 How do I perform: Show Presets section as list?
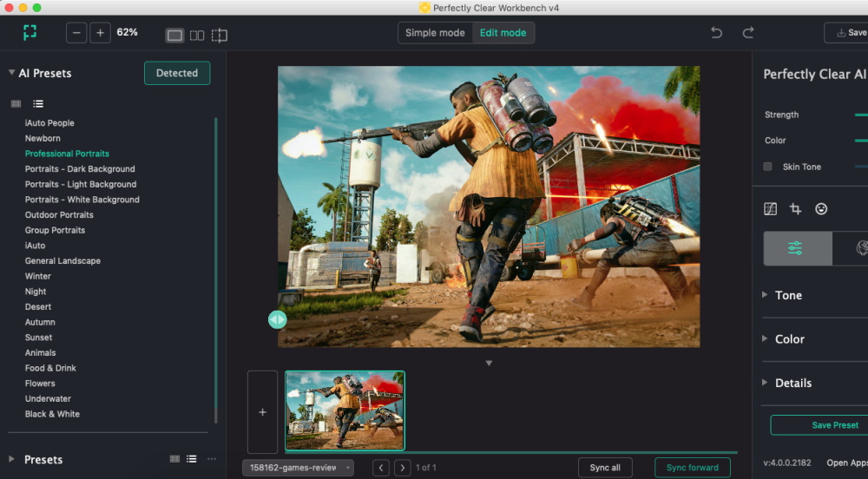coord(192,458)
